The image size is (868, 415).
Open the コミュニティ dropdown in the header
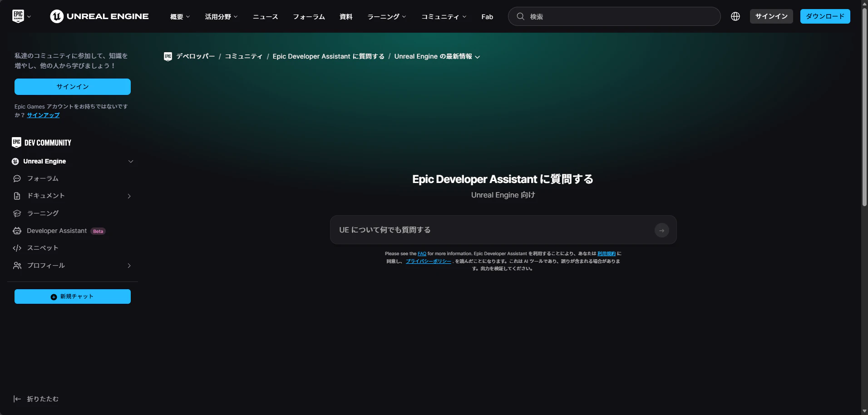(x=444, y=17)
